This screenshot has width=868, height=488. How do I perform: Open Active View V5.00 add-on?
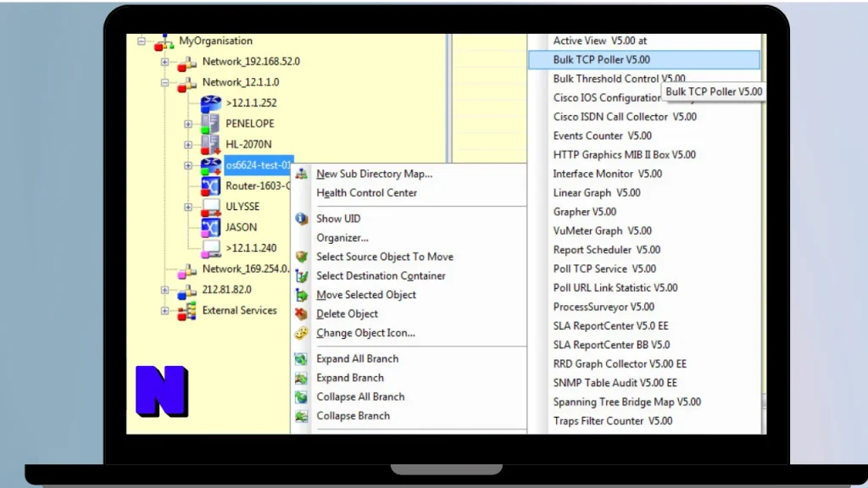tap(644, 41)
